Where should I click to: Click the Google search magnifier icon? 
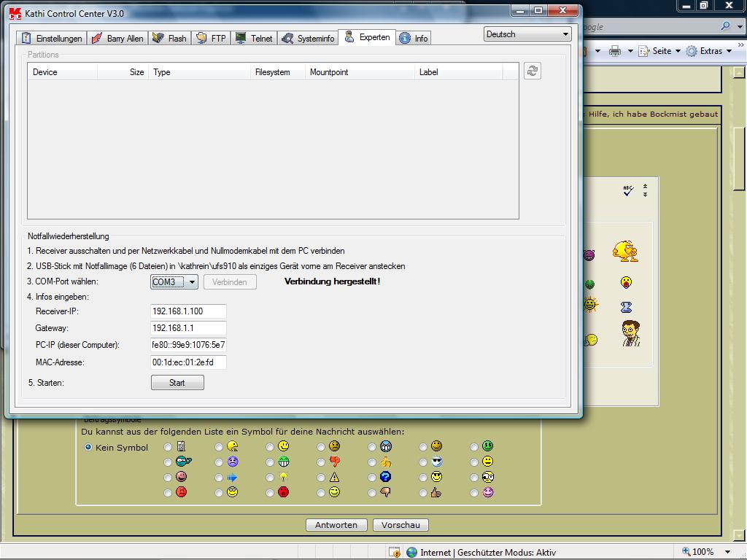coord(725,26)
